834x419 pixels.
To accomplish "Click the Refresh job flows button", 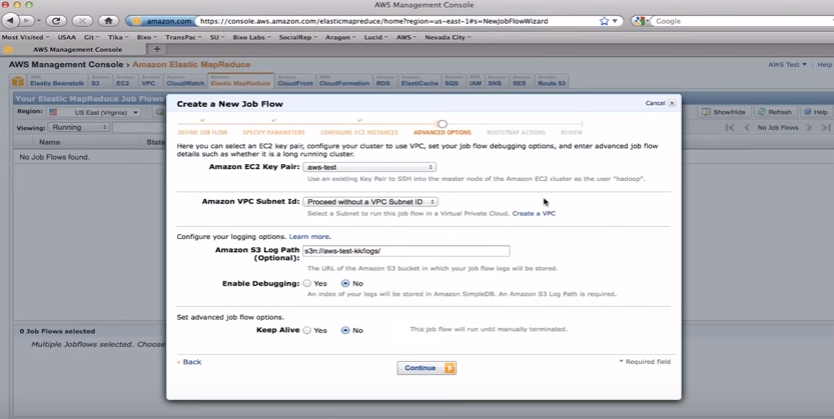I will coord(775,112).
